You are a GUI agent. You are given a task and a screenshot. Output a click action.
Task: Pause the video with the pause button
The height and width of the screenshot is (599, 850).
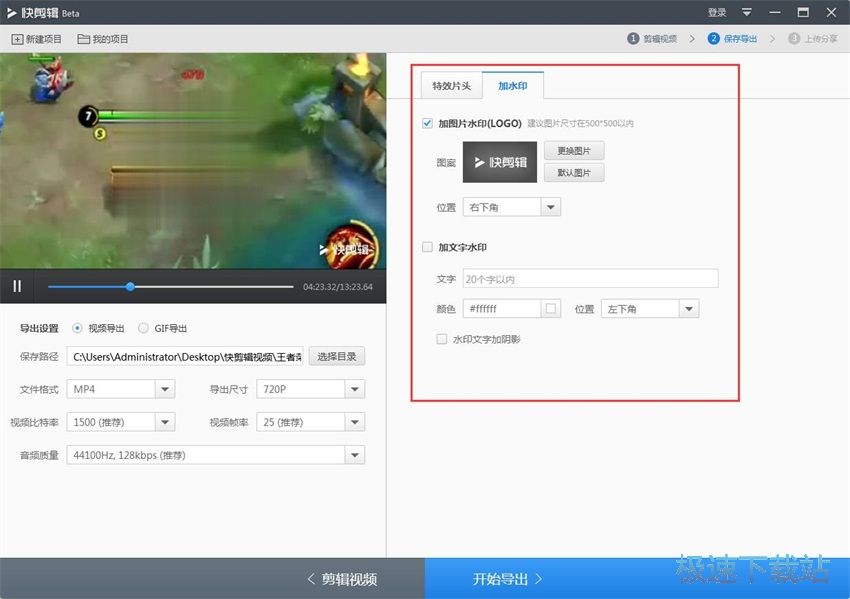tap(17, 286)
